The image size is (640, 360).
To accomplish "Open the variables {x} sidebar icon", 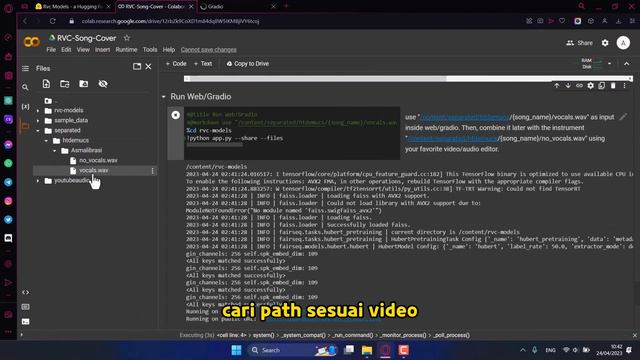I will [25, 107].
